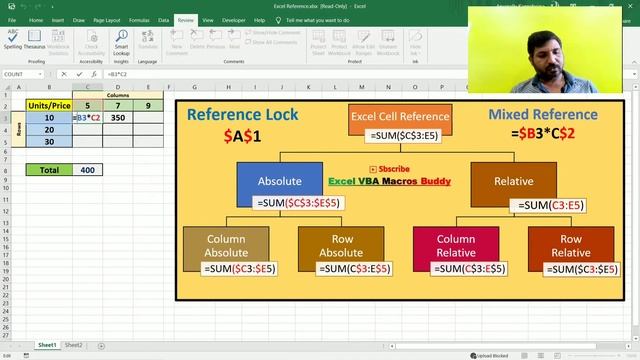640x360 pixels.
Task: Click the Save icon in title bar
Action: pos(11,6)
